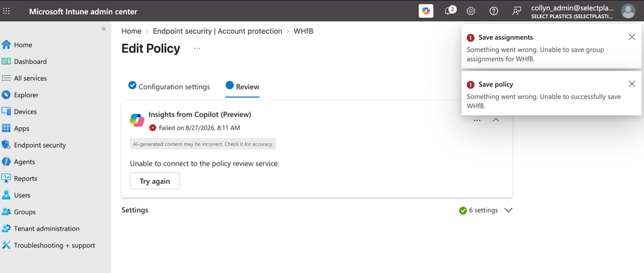Dismiss the Save assignments notification
Image resolution: width=644 pixels, height=273 pixels.
point(632,37)
